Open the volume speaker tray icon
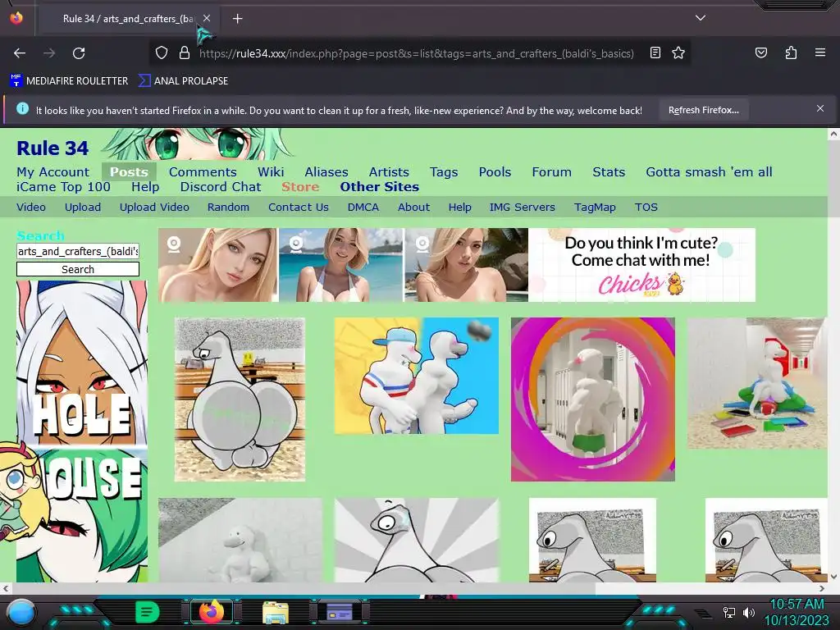This screenshot has height=630, width=840. (748, 612)
